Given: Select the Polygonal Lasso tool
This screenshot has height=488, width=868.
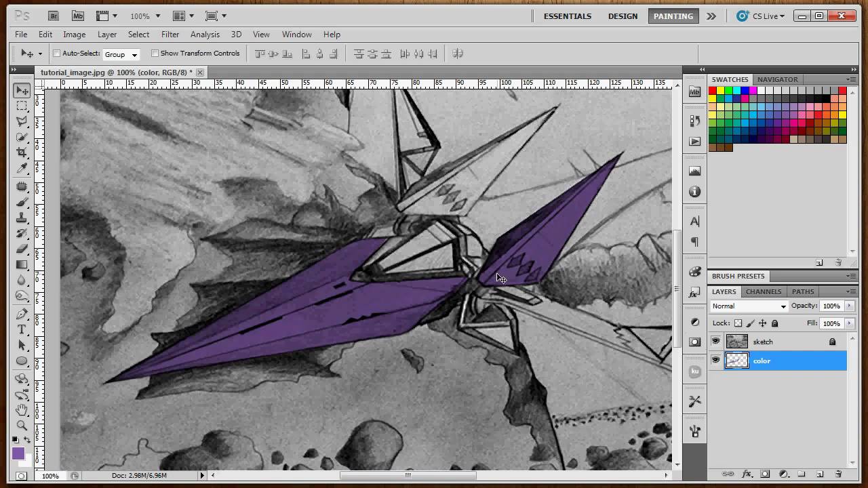Looking at the screenshot, I should pyautogui.click(x=22, y=121).
